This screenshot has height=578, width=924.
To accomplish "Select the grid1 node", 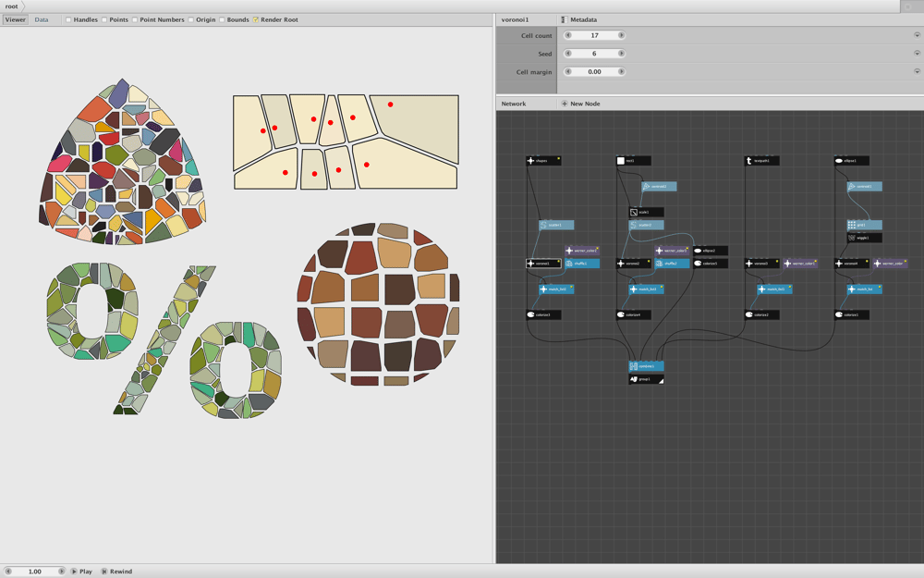I will pyautogui.click(x=865, y=225).
